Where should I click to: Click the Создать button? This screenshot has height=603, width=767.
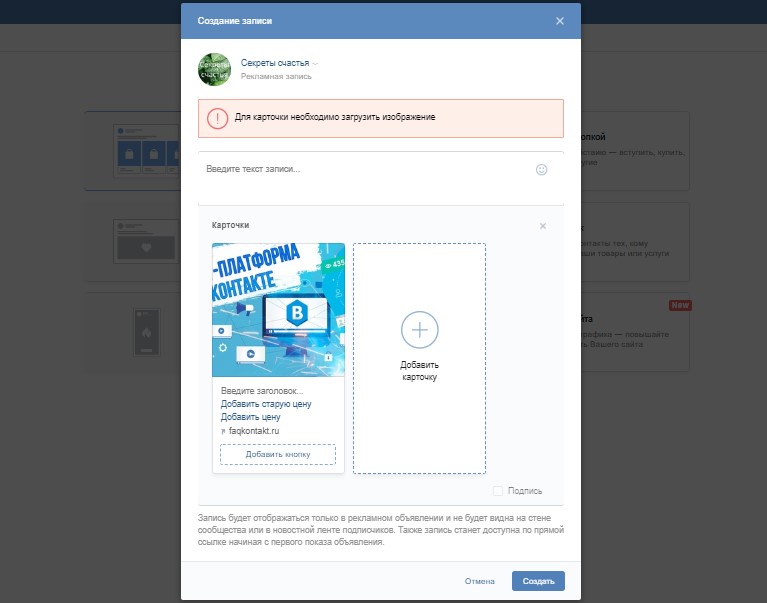(x=538, y=581)
